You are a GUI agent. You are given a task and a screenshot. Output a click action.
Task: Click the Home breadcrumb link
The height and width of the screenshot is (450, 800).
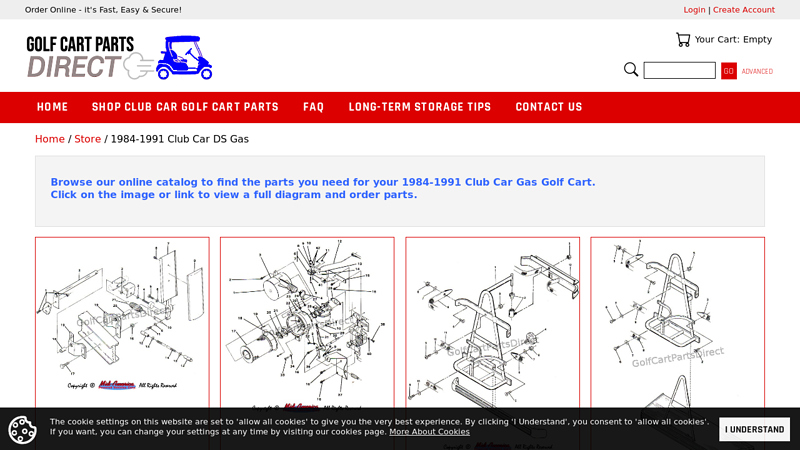click(x=50, y=139)
